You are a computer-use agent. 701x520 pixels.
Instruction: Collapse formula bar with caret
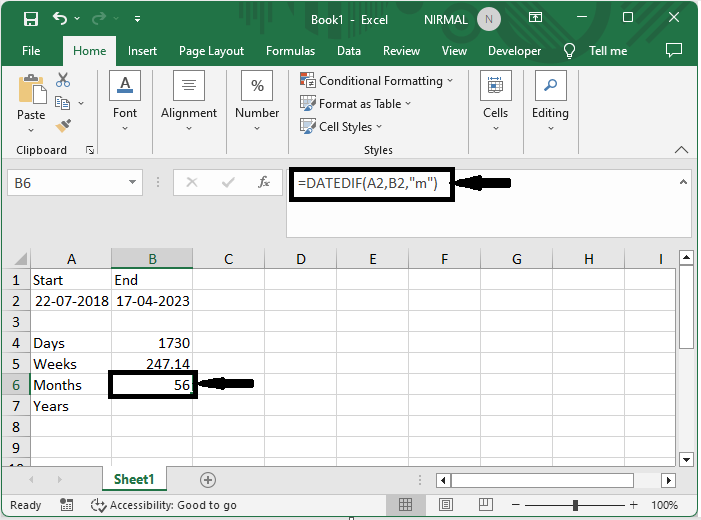[x=683, y=182]
